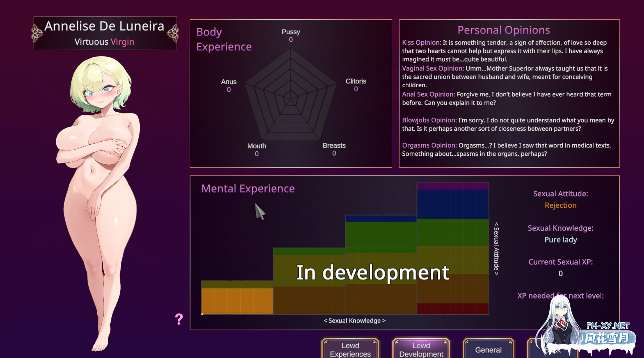Click the right ornament beside the name

pyautogui.click(x=173, y=33)
